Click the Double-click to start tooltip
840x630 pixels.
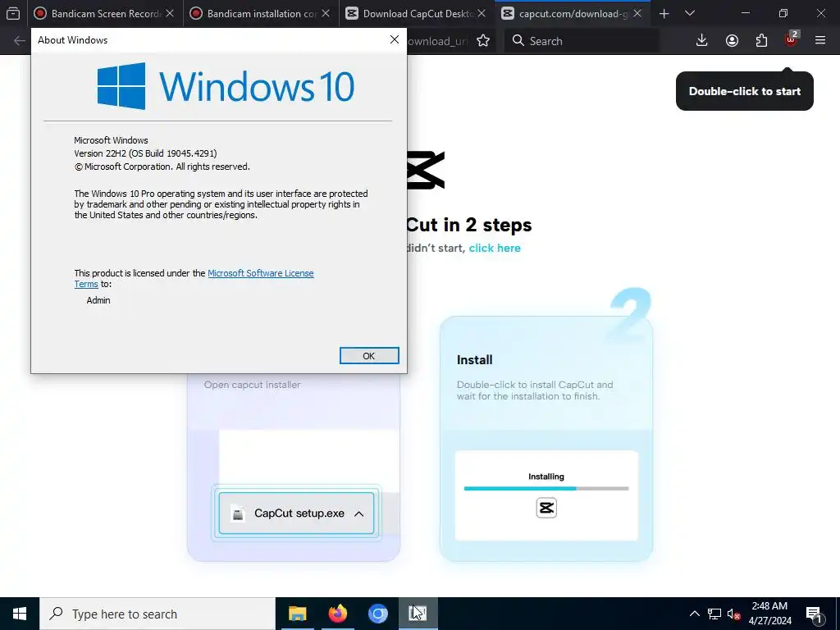(745, 91)
